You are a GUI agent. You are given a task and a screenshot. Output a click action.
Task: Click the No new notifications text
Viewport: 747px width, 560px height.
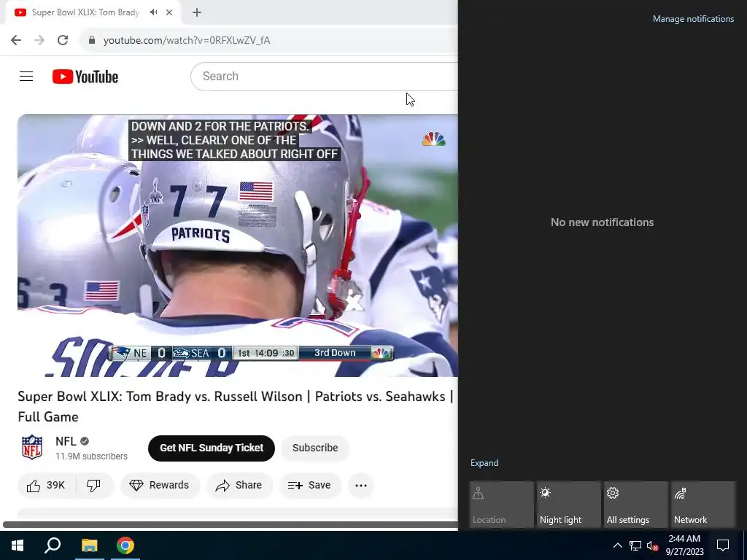(x=602, y=222)
